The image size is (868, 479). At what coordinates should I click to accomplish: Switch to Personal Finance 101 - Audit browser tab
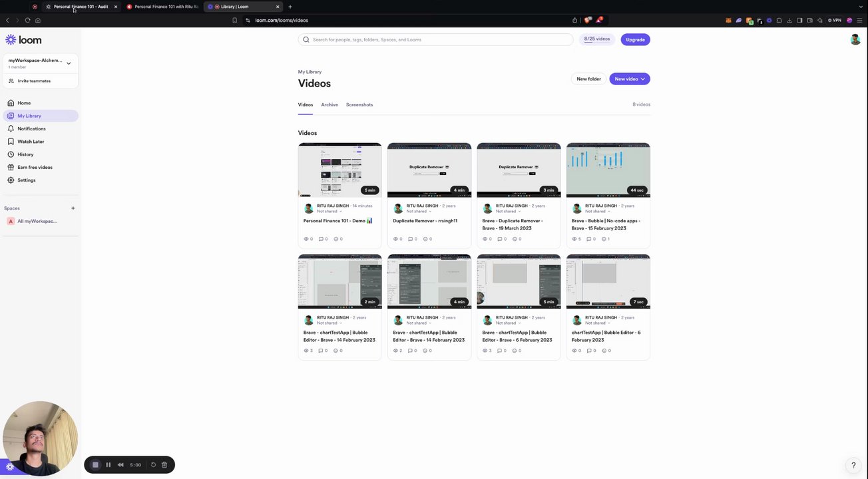click(x=81, y=7)
